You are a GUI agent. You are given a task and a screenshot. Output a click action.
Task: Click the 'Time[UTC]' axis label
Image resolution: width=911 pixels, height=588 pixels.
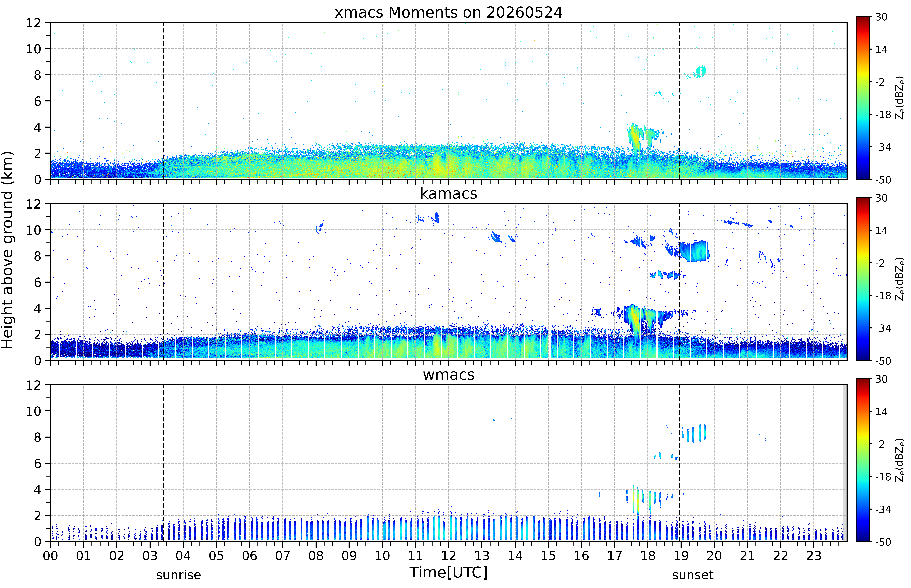(x=448, y=572)
